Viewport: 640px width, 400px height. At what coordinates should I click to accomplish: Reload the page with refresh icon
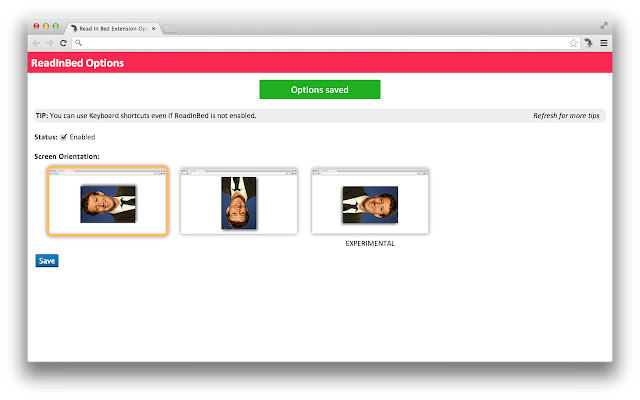(x=63, y=43)
